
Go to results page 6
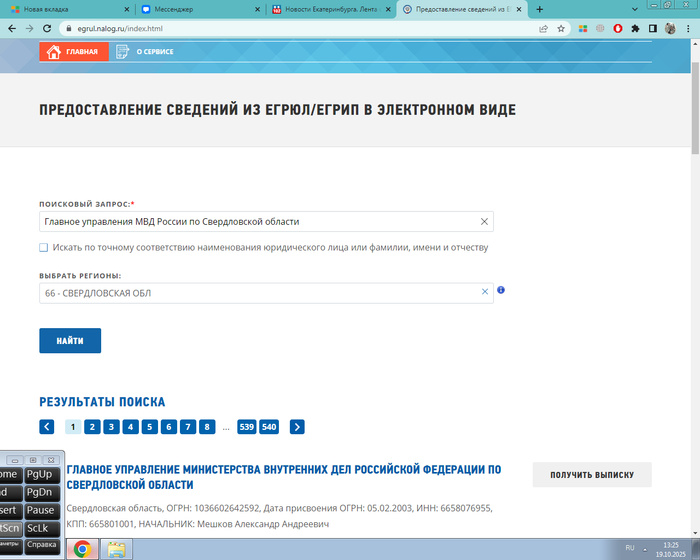pyautogui.click(x=169, y=427)
